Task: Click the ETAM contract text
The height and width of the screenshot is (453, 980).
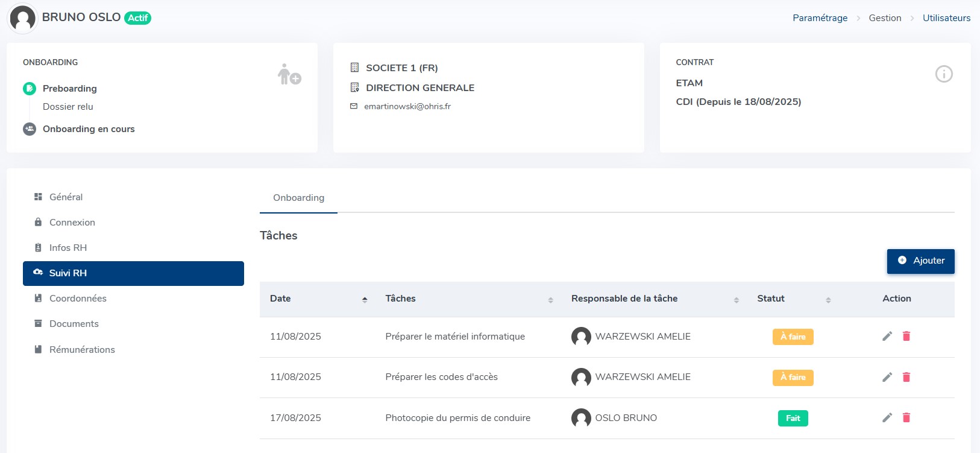Action: point(689,83)
